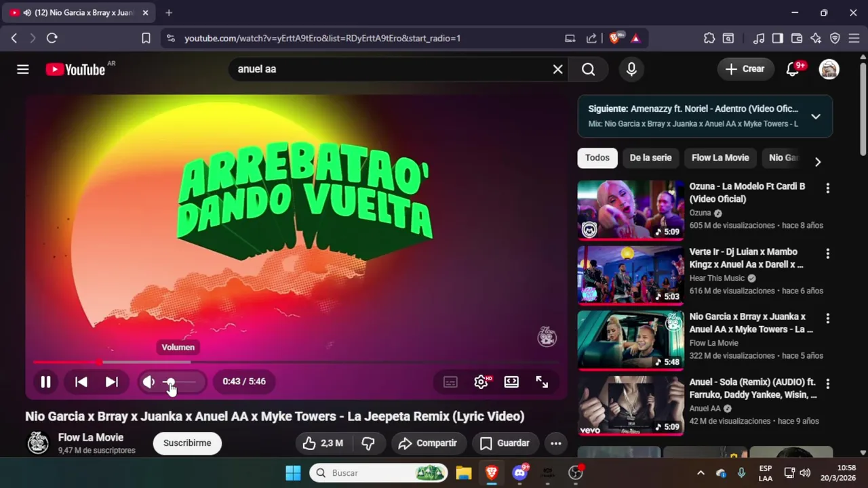Toggle subtitles in the video player
Viewport: 868px width, 488px height.
450,382
